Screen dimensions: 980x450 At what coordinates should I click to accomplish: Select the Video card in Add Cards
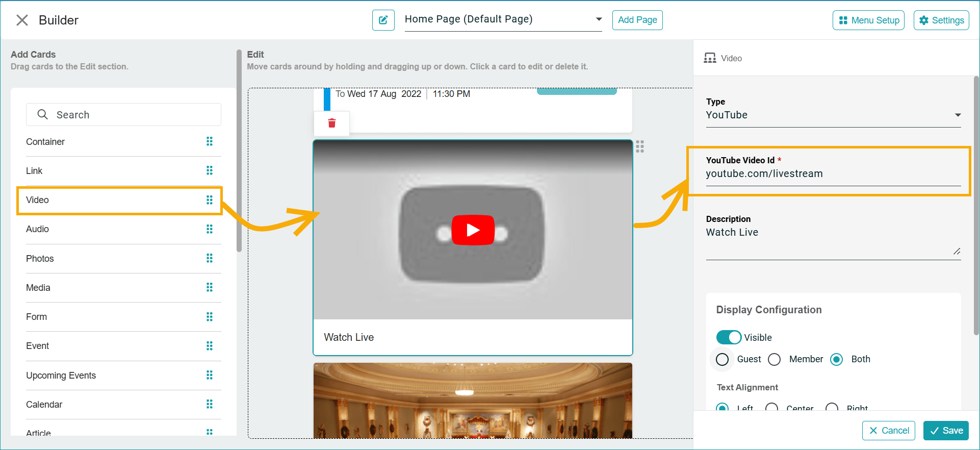point(123,200)
